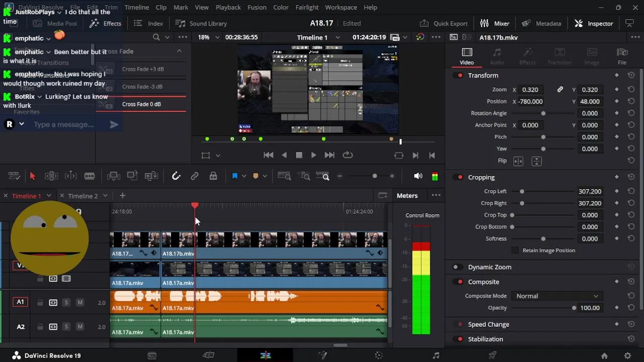Enable the Dynamic Zoom section
The image size is (644, 362).
click(x=456, y=267)
